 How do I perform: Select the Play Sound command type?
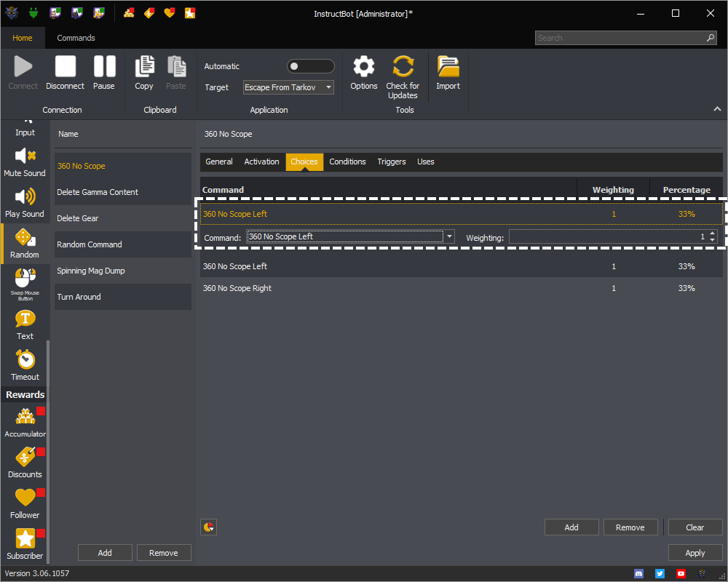25,203
